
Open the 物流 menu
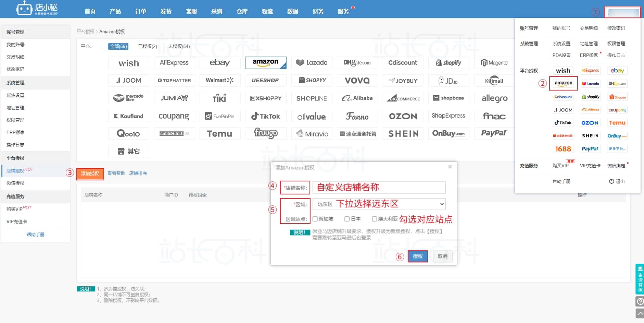click(267, 11)
